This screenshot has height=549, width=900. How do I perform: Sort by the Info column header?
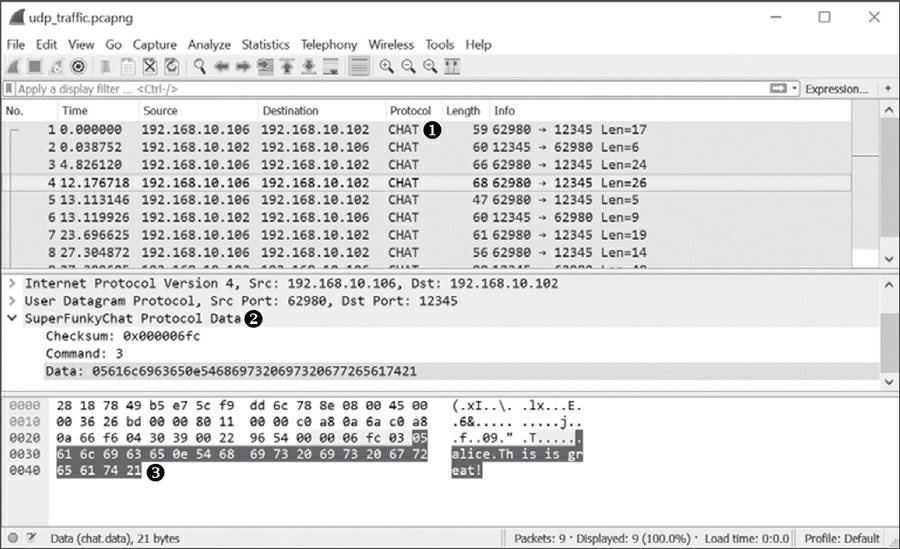[670, 111]
